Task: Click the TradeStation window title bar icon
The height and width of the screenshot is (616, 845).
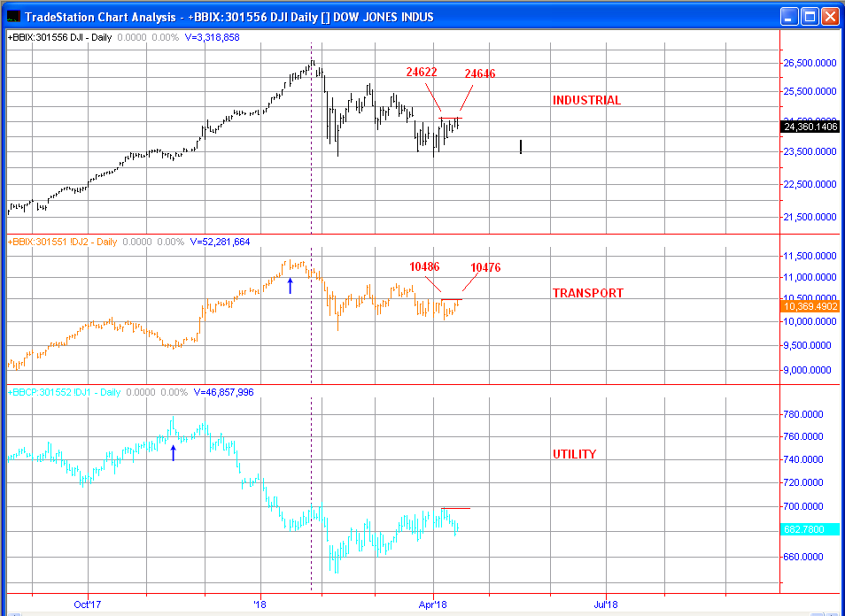Action: [13, 17]
